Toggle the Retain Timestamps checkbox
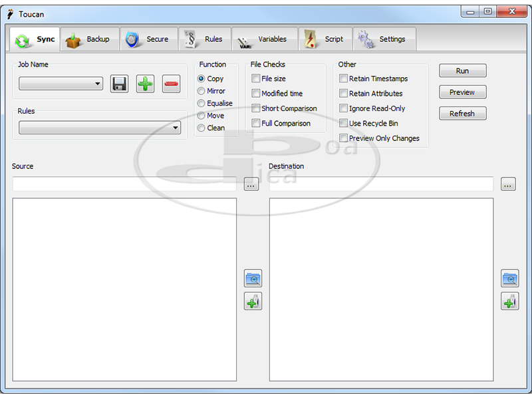This screenshot has height=399, width=532. pyautogui.click(x=344, y=78)
